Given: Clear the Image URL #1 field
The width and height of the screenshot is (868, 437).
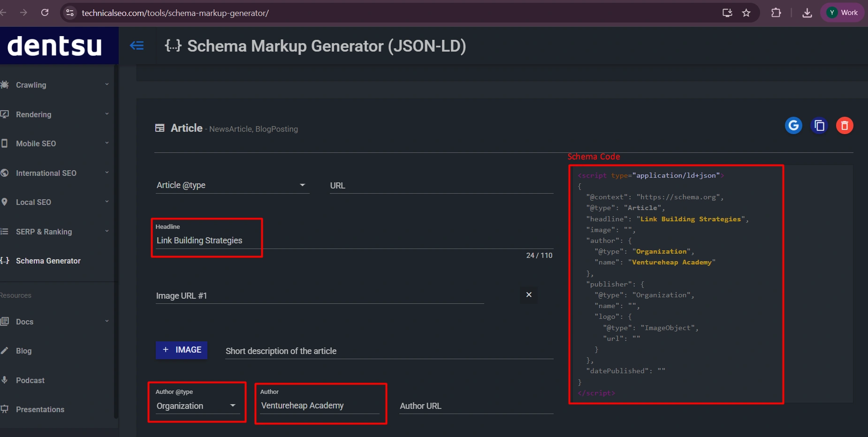Looking at the screenshot, I should coord(528,294).
